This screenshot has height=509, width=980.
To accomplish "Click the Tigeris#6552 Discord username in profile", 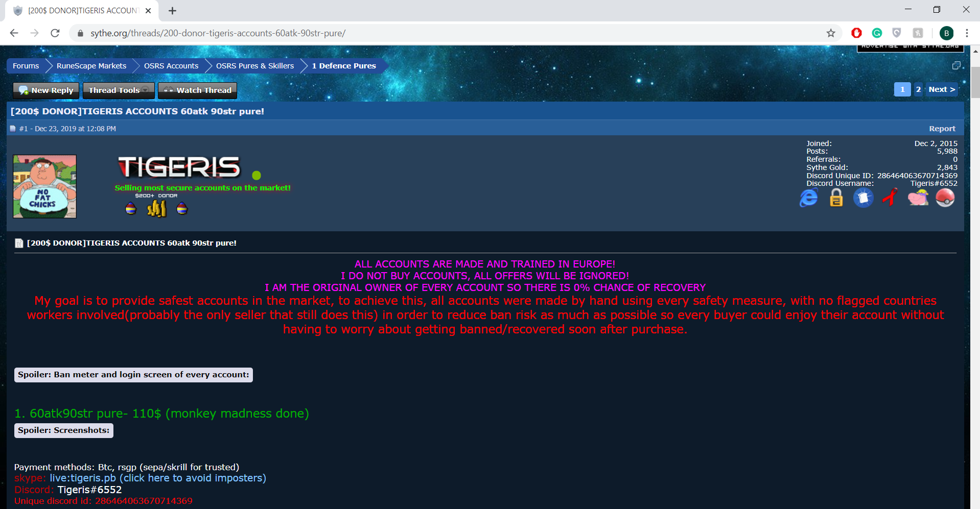I will [x=934, y=183].
